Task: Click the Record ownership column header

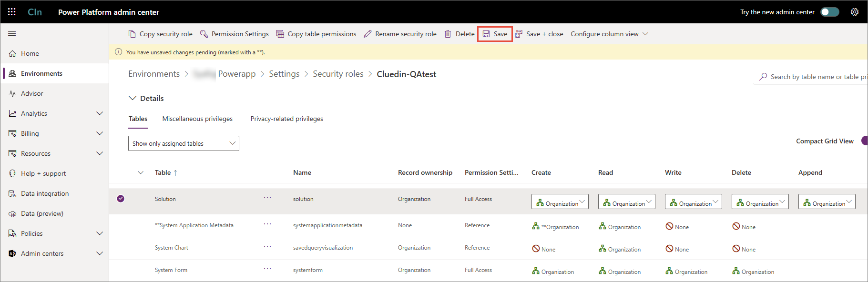Action: 425,172
